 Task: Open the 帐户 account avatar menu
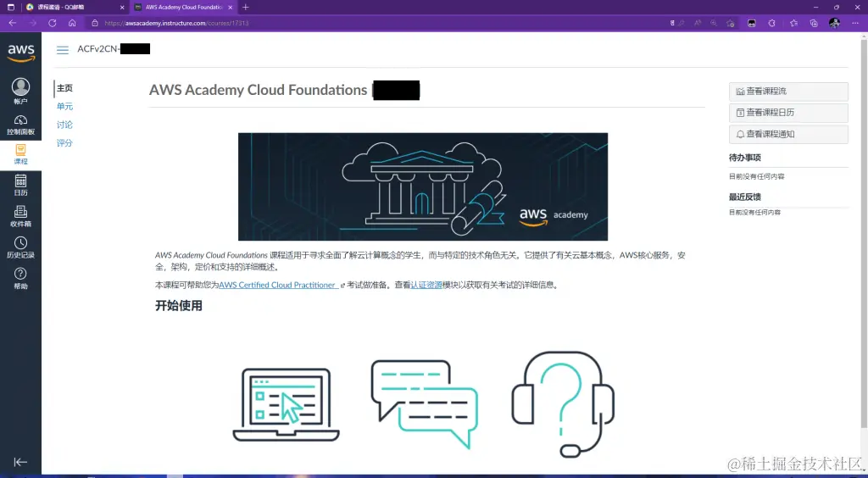[x=20, y=92]
